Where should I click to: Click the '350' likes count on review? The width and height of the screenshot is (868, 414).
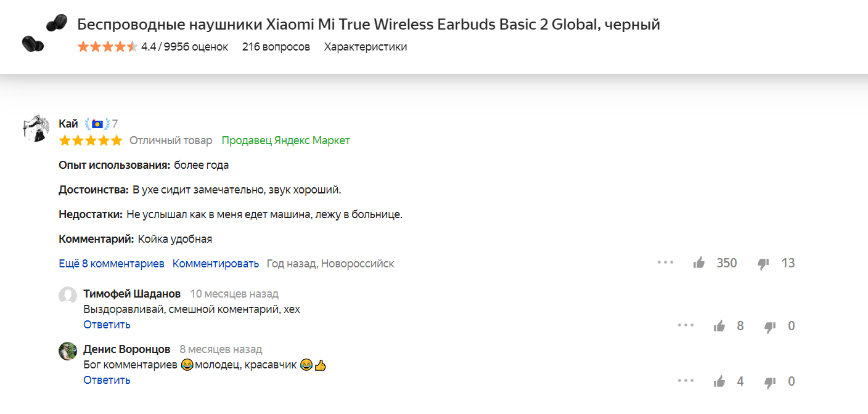coord(727,263)
